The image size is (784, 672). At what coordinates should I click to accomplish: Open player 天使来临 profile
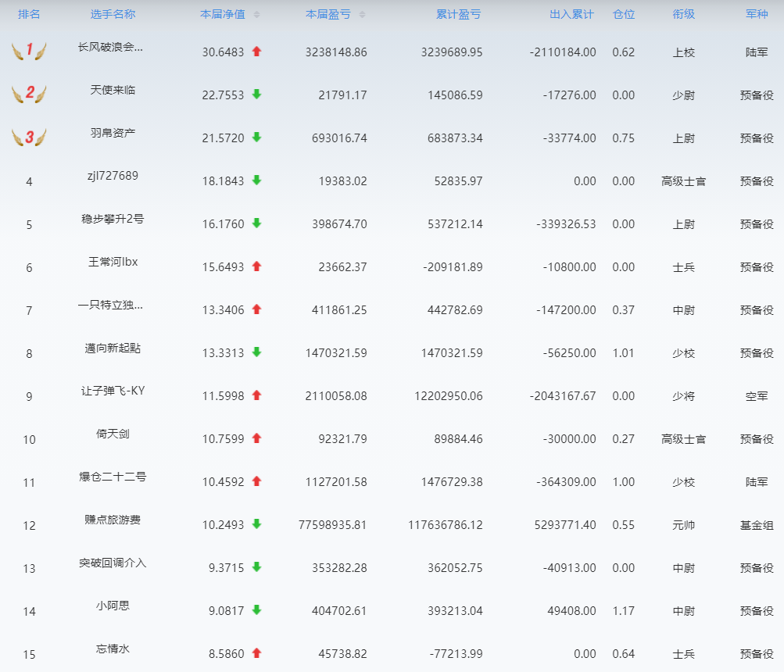click(x=113, y=90)
